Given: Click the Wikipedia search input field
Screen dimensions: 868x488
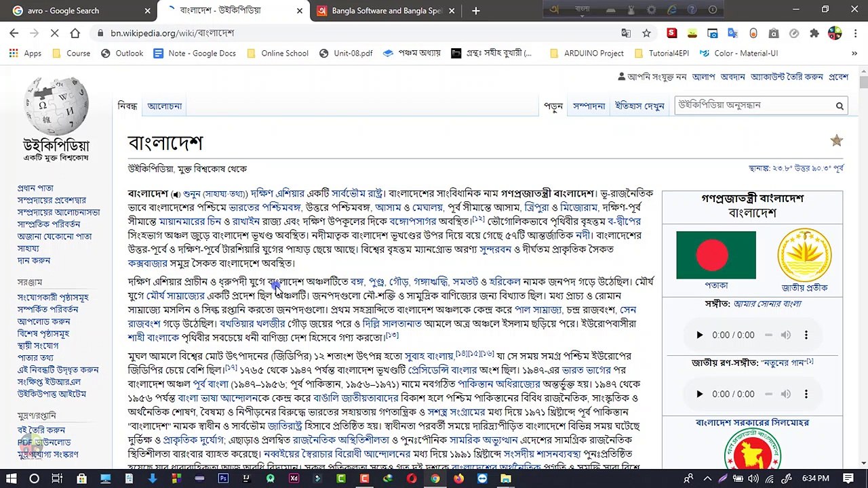Looking at the screenshot, I should pos(754,106).
